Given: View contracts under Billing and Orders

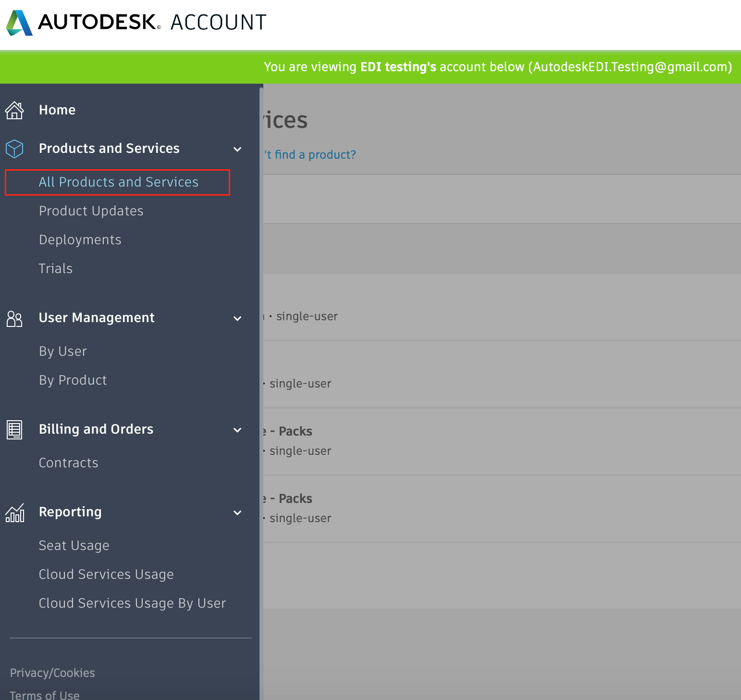Looking at the screenshot, I should tap(68, 462).
